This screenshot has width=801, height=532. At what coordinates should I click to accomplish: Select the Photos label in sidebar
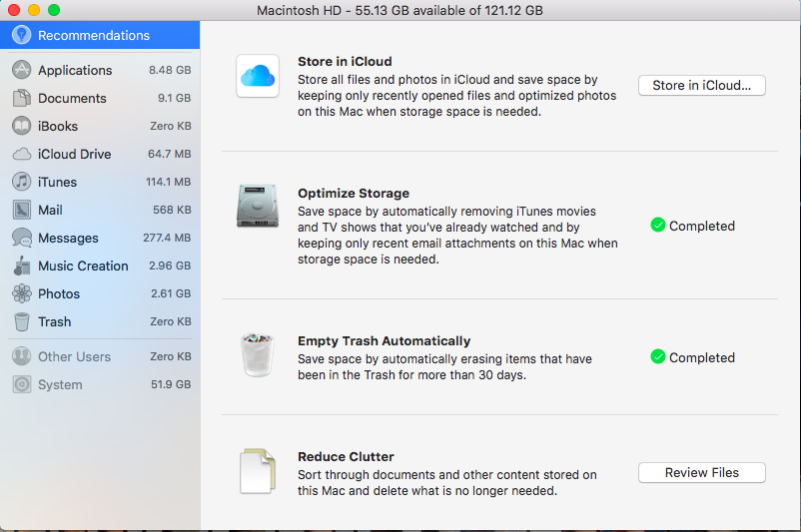click(x=59, y=294)
